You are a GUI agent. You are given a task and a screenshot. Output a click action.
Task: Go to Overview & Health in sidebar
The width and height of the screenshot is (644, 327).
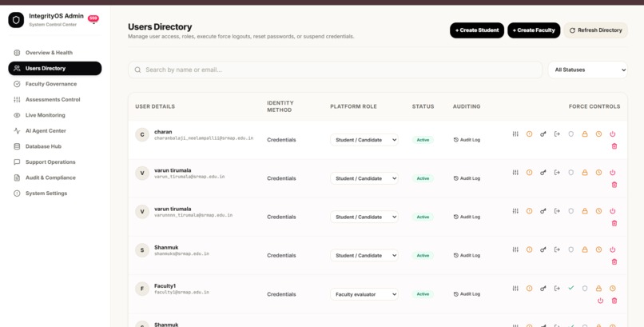pyautogui.click(x=55, y=53)
